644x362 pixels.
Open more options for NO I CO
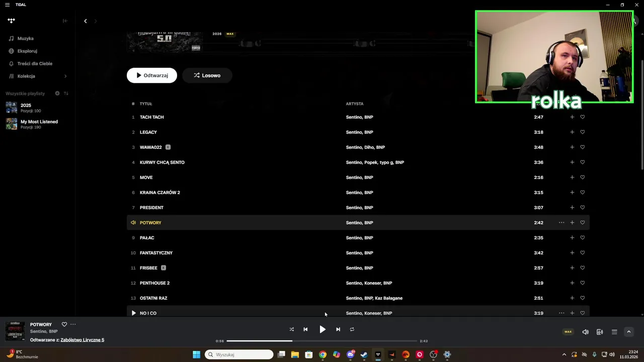pos(561,313)
